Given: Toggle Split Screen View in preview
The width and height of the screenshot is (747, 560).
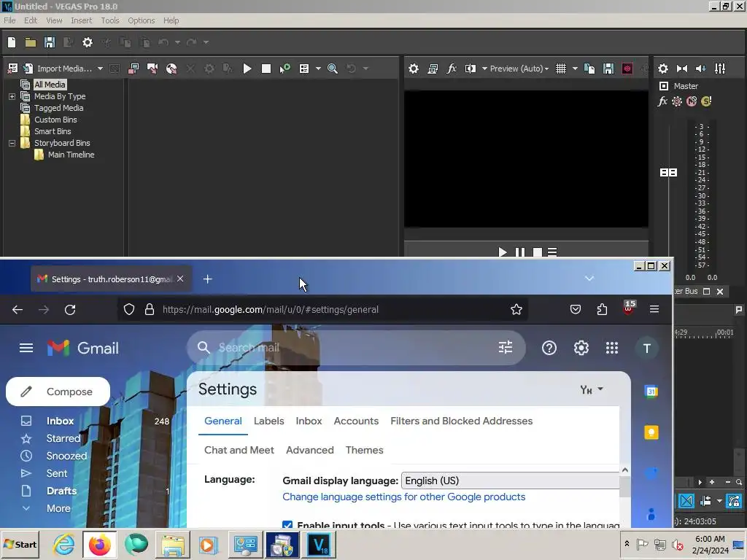Looking at the screenshot, I should pos(471,69).
